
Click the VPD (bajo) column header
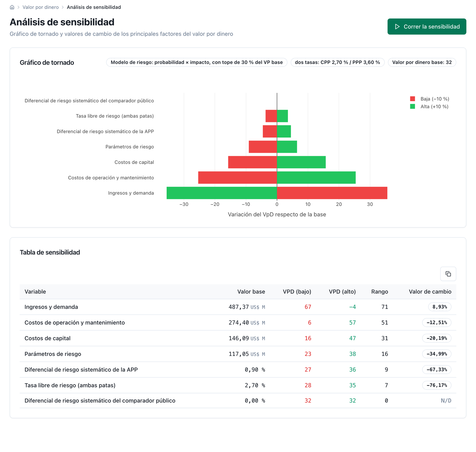click(297, 292)
